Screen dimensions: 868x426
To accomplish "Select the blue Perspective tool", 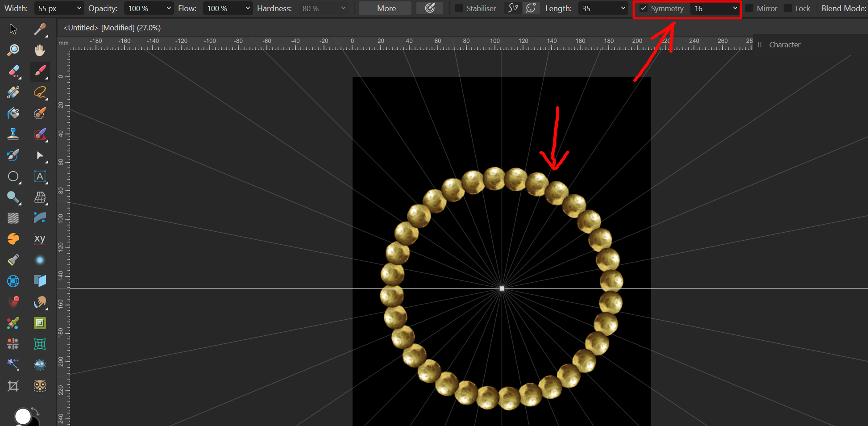I will [x=40, y=281].
